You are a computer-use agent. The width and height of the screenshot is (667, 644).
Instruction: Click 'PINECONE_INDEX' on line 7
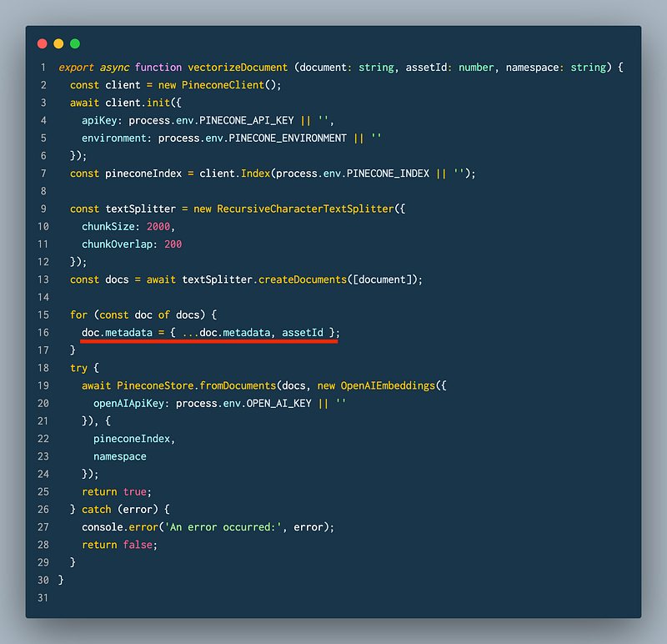(388, 174)
